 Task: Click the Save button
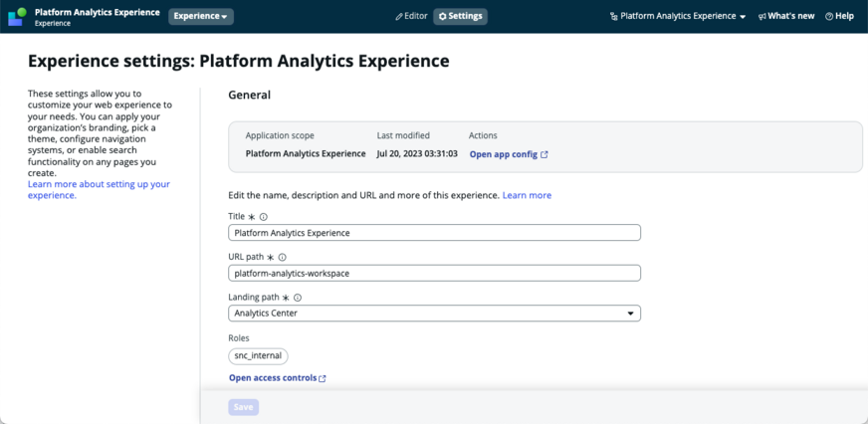[243, 407]
